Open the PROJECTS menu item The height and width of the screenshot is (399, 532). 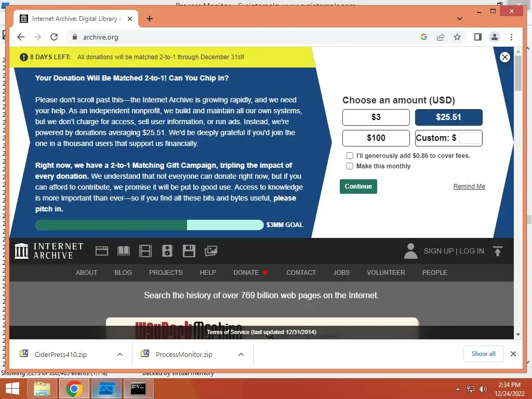pyautogui.click(x=166, y=272)
